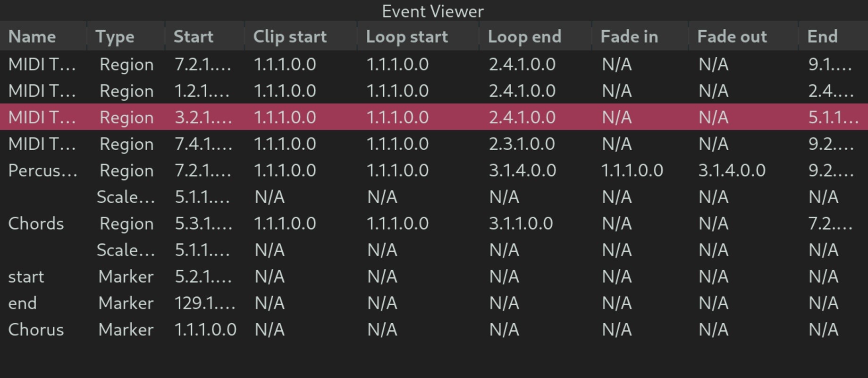
Task: Select the Chorus marker row
Action: point(434,329)
